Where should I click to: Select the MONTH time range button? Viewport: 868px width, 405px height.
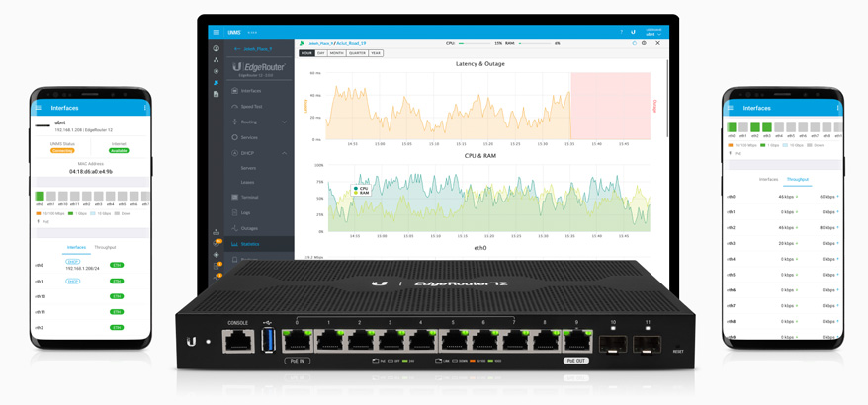point(337,53)
